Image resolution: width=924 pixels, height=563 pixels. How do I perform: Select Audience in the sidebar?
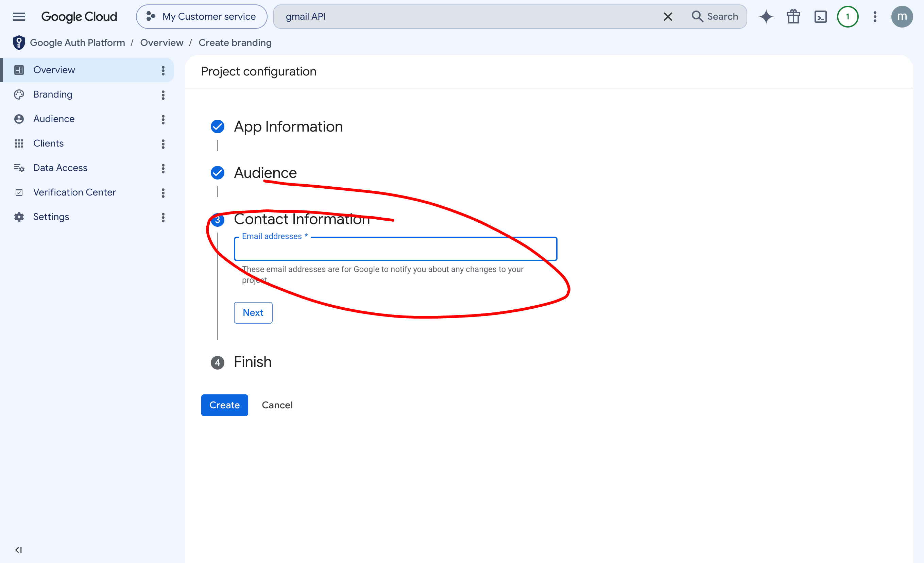(87, 119)
